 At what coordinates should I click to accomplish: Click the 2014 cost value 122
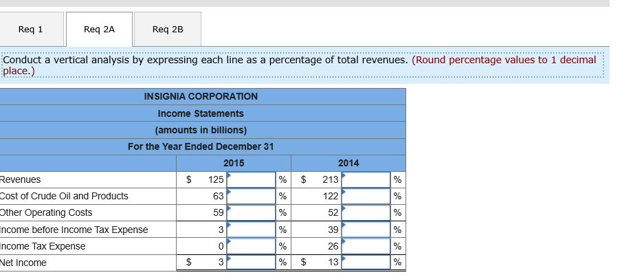tap(331, 196)
